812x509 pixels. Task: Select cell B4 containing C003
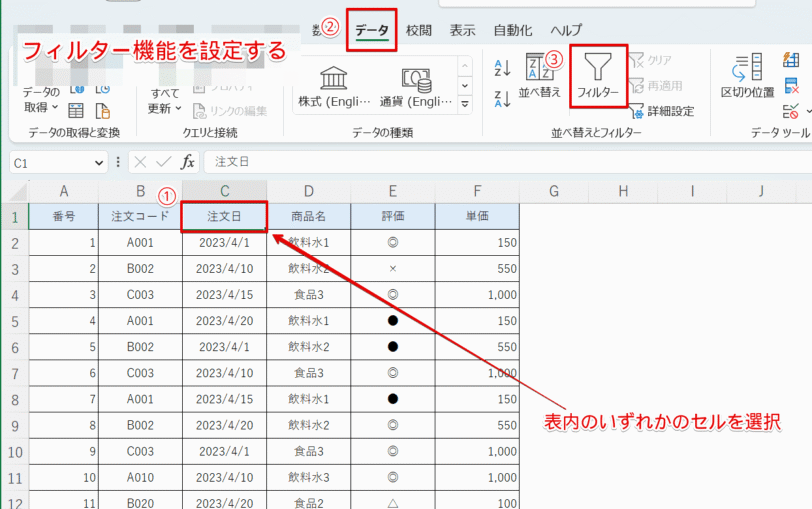coord(140,295)
